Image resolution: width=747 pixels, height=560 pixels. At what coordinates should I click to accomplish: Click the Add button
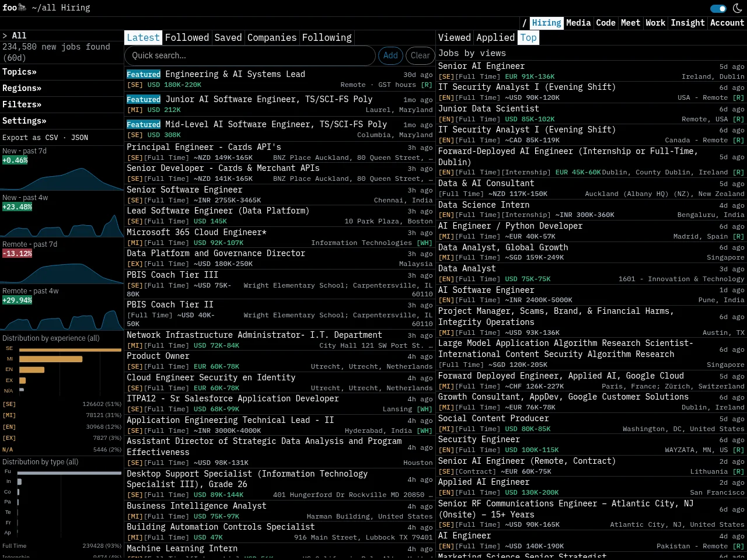pyautogui.click(x=390, y=55)
